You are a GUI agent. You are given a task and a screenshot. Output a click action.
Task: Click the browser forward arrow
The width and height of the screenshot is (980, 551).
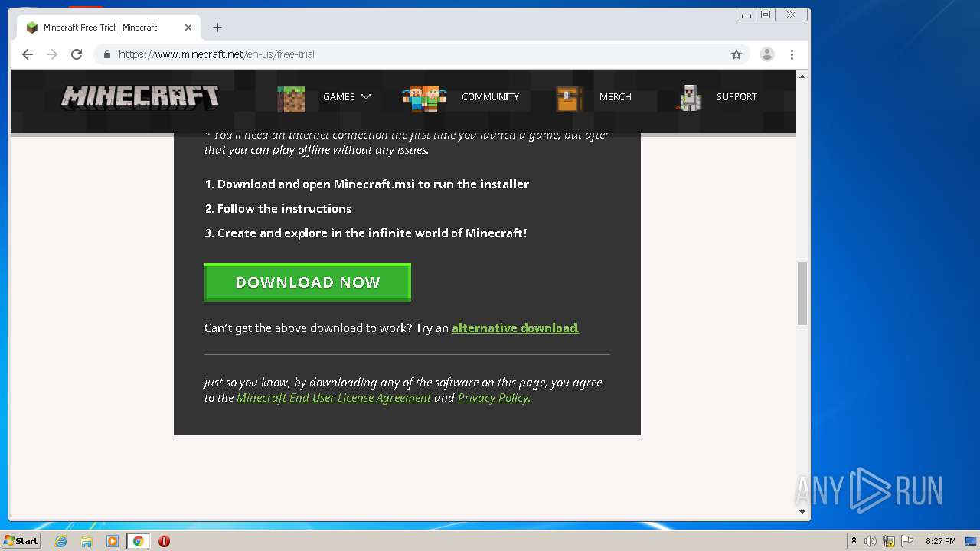[x=52, y=54]
